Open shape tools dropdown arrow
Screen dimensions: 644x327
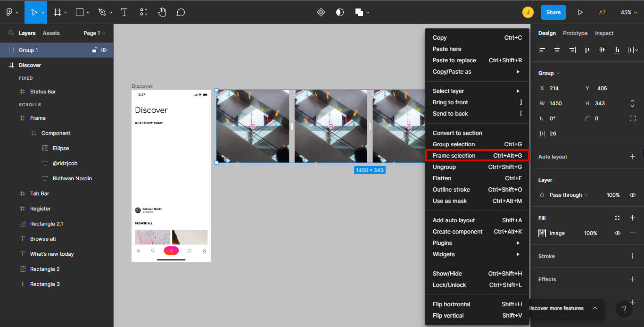tap(88, 13)
